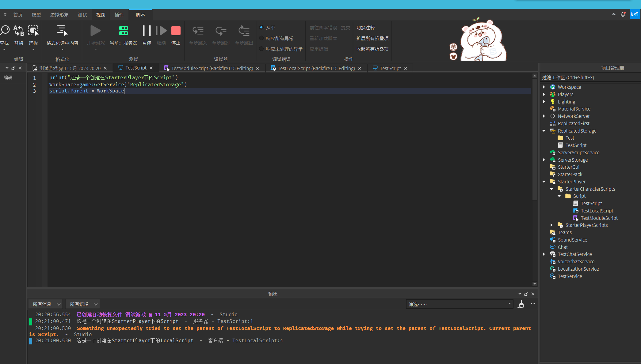This screenshot has height=364, width=641.
Task: Undock the output panel
Action: coord(526,294)
